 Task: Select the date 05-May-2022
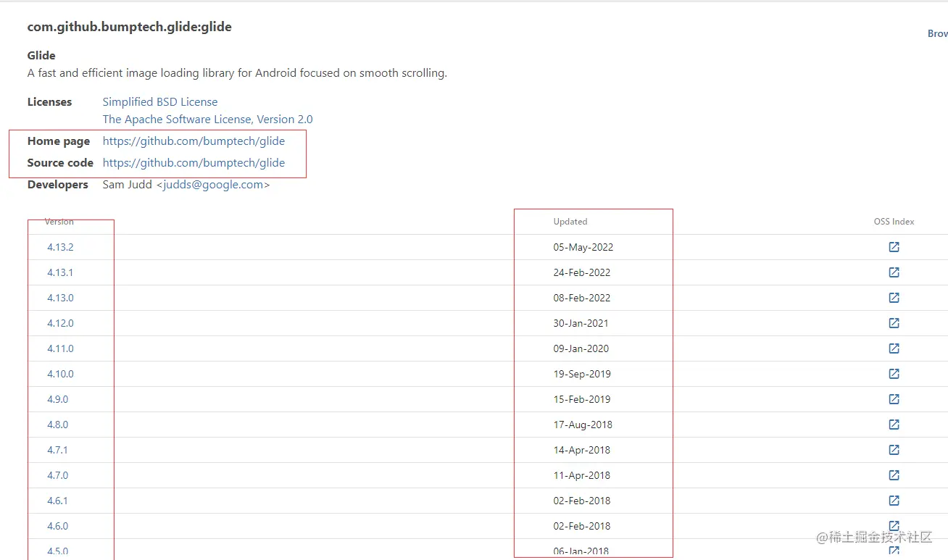(x=583, y=247)
